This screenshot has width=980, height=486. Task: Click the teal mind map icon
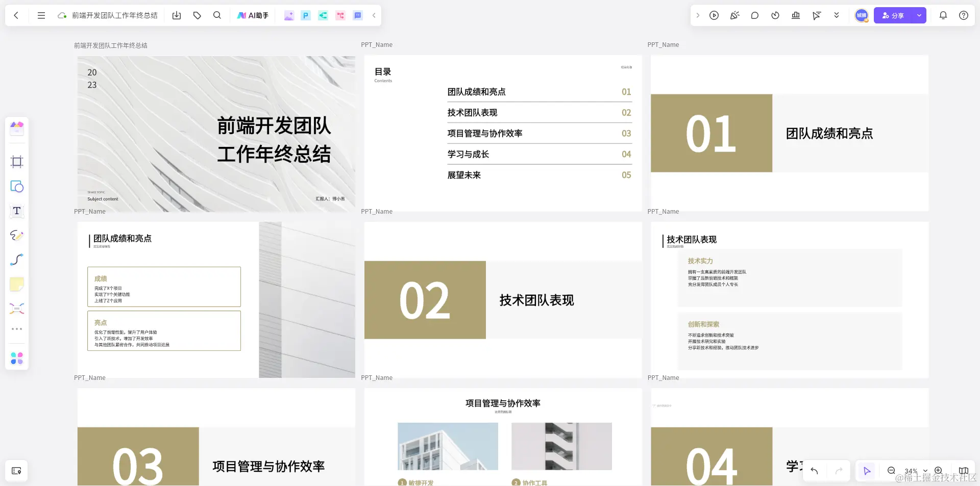point(323,15)
